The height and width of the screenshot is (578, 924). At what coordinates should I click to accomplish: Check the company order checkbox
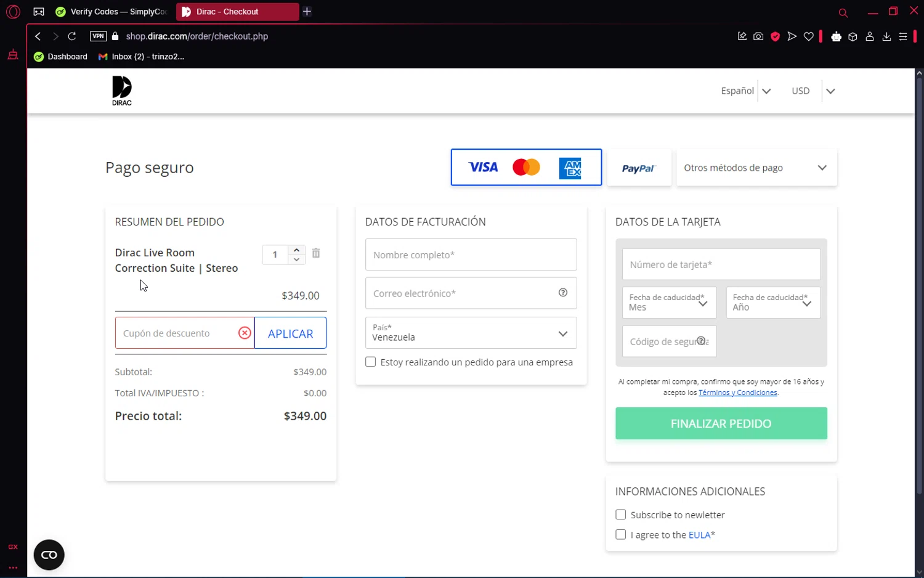(371, 362)
